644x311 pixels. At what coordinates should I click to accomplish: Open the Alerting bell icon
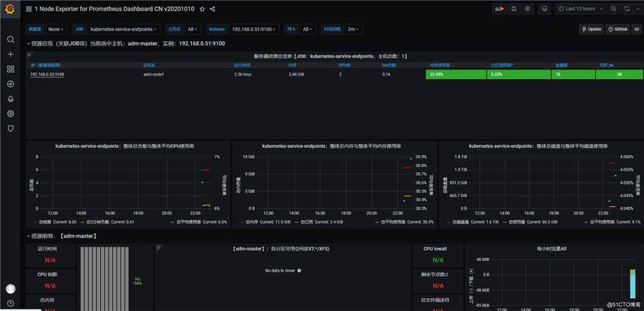pyautogui.click(x=11, y=99)
